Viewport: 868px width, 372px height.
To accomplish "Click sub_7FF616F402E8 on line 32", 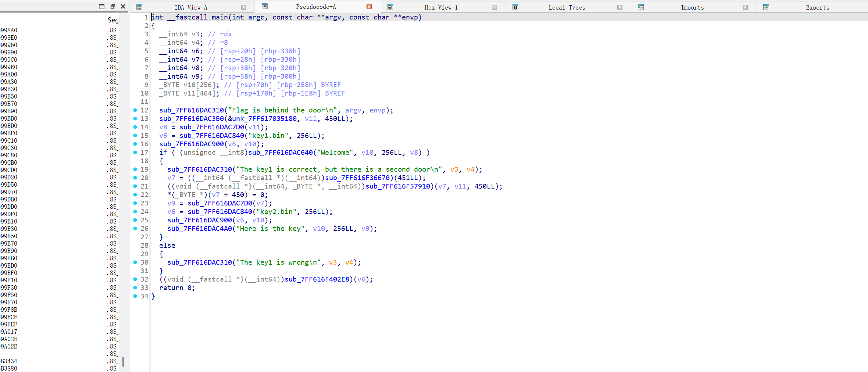I will click(317, 279).
